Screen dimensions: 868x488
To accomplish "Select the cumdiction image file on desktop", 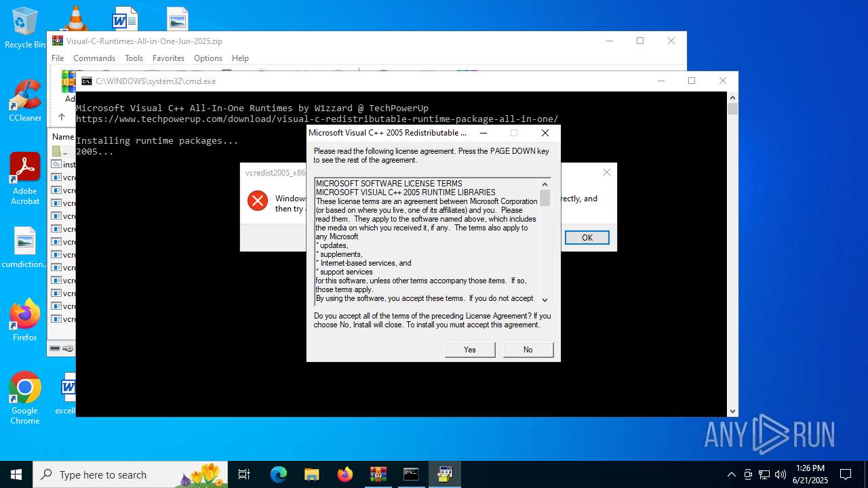I will 25,247.
